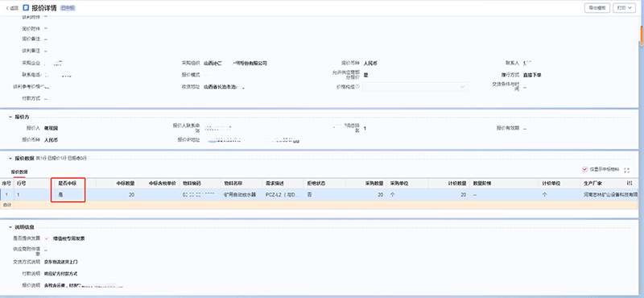644x298 pixels.
Task: Collapse the 报价数据 section
Action: click(x=10, y=158)
